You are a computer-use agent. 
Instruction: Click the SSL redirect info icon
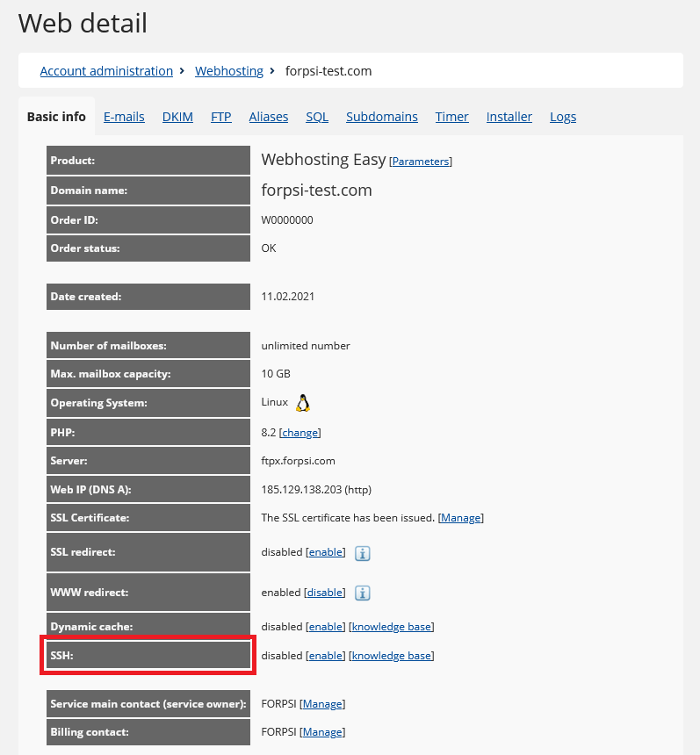click(362, 553)
